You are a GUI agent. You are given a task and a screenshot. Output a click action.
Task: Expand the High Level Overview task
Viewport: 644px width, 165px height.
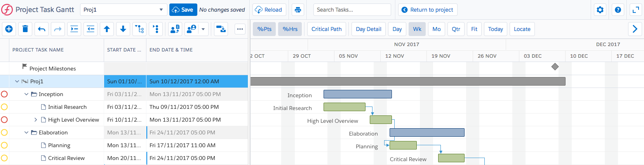click(x=36, y=120)
